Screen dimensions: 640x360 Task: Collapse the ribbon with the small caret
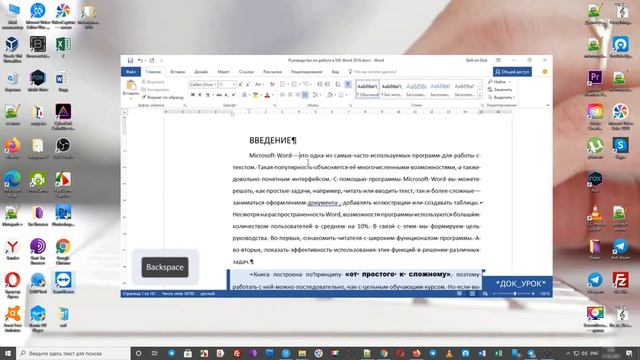pos(548,105)
